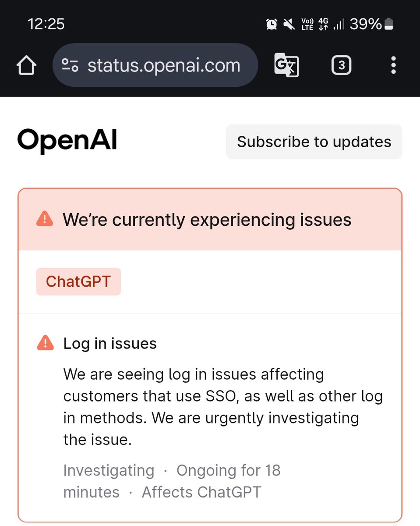Tap the warning triangle beside experiencing issues banner
This screenshot has width=420, height=526.
click(44, 219)
